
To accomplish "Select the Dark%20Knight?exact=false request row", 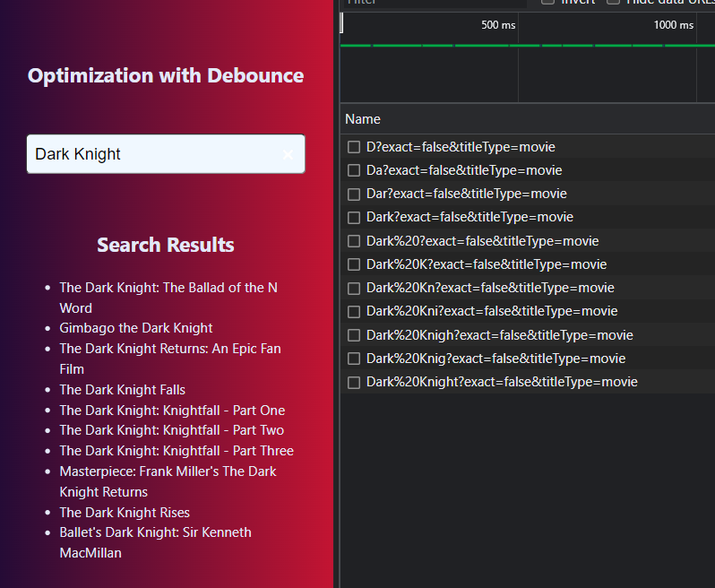I will [x=528, y=382].
